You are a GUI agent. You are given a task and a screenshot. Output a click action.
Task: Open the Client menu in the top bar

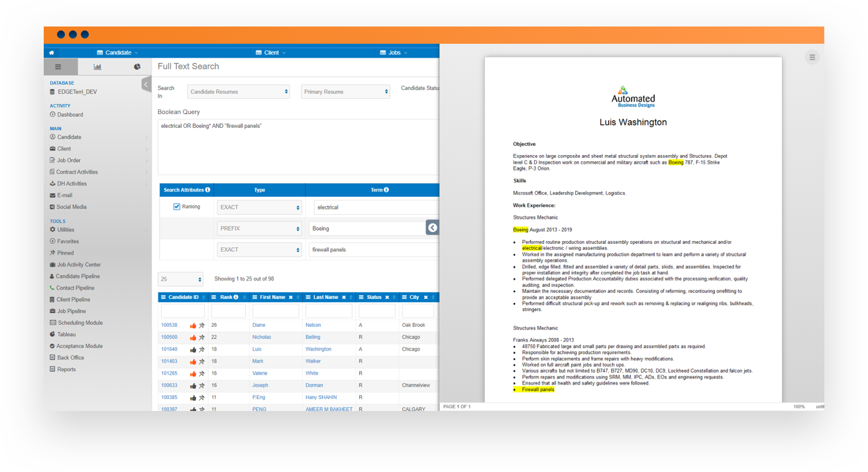click(x=271, y=52)
